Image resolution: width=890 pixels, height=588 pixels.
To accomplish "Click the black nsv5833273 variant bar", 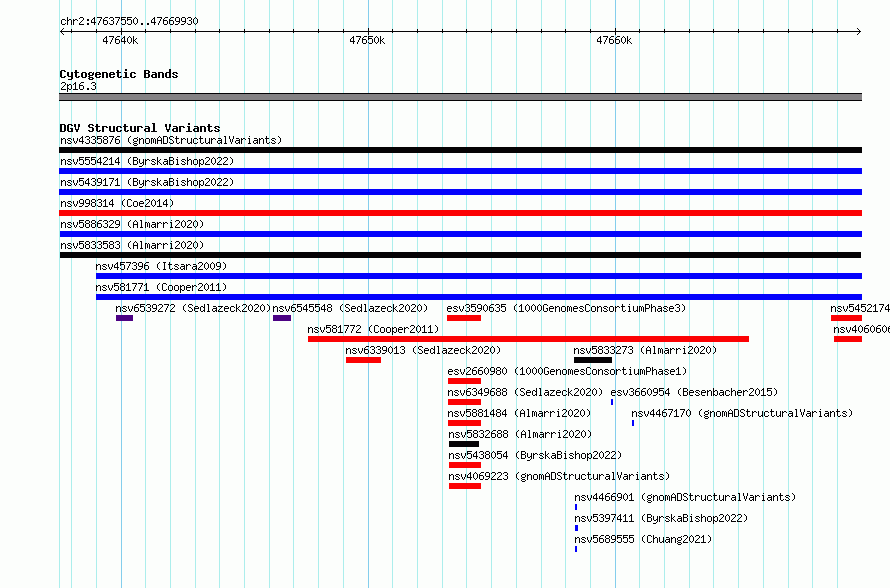I will pyautogui.click(x=593, y=360).
